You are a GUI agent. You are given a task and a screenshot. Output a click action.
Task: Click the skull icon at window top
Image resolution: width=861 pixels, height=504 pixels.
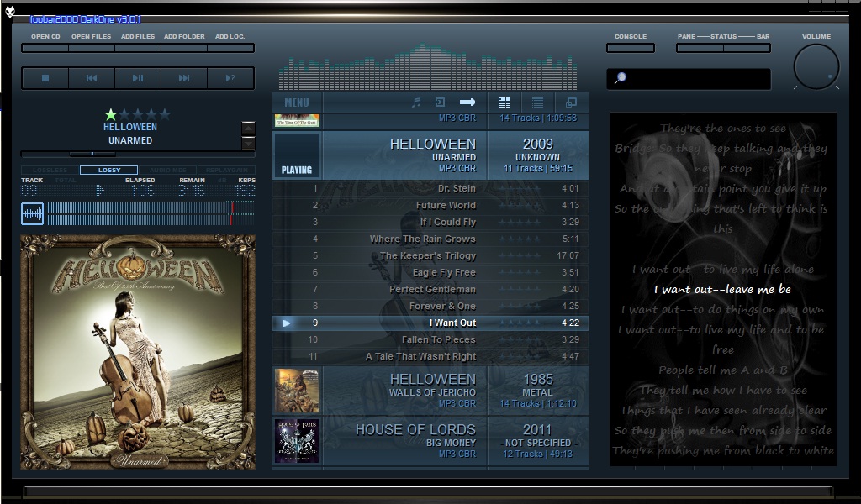[10, 12]
